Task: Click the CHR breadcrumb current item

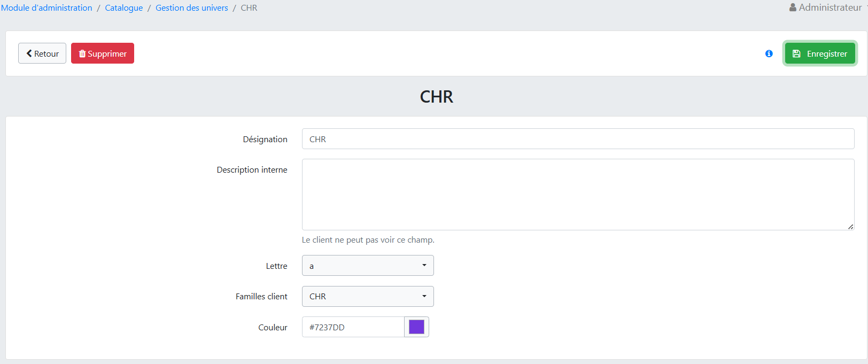Action: (x=249, y=8)
